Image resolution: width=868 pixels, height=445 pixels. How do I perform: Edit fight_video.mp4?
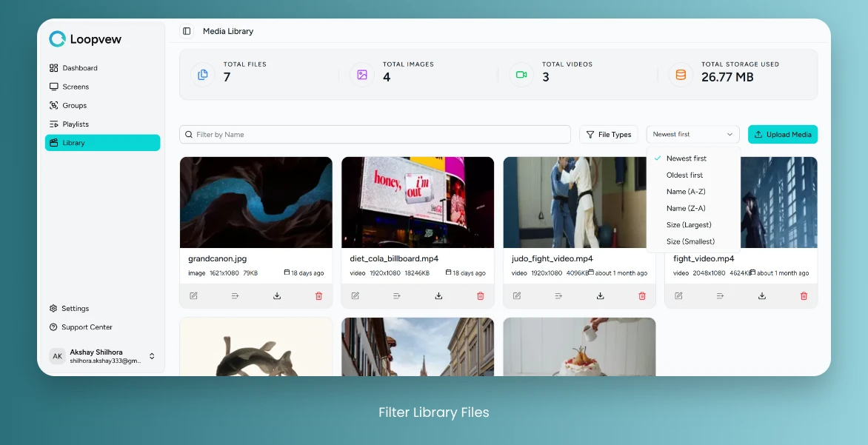click(x=678, y=296)
